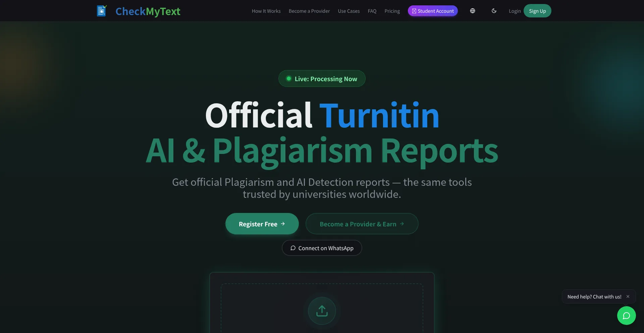Click the 'Live: Processing Now' badge
644x333 pixels.
(x=322, y=78)
